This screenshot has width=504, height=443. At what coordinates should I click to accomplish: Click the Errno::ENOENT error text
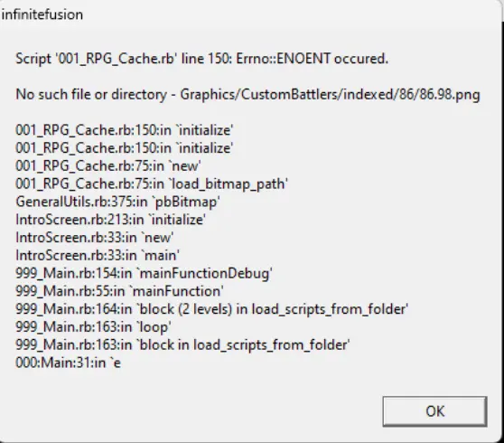(284, 59)
